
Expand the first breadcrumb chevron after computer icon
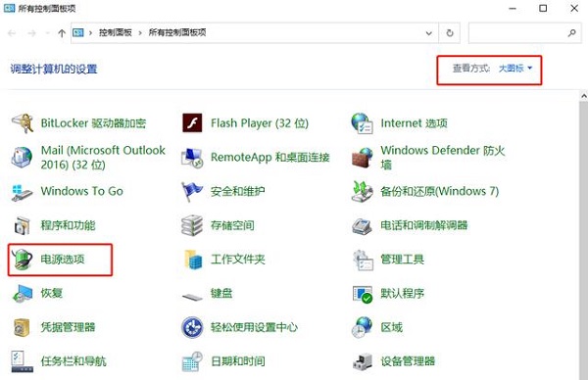click(x=90, y=33)
